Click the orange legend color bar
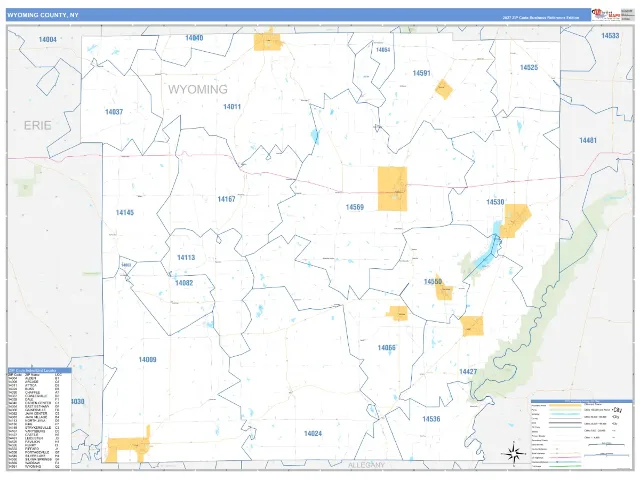The width and height of the screenshot is (640, 480). click(565, 406)
